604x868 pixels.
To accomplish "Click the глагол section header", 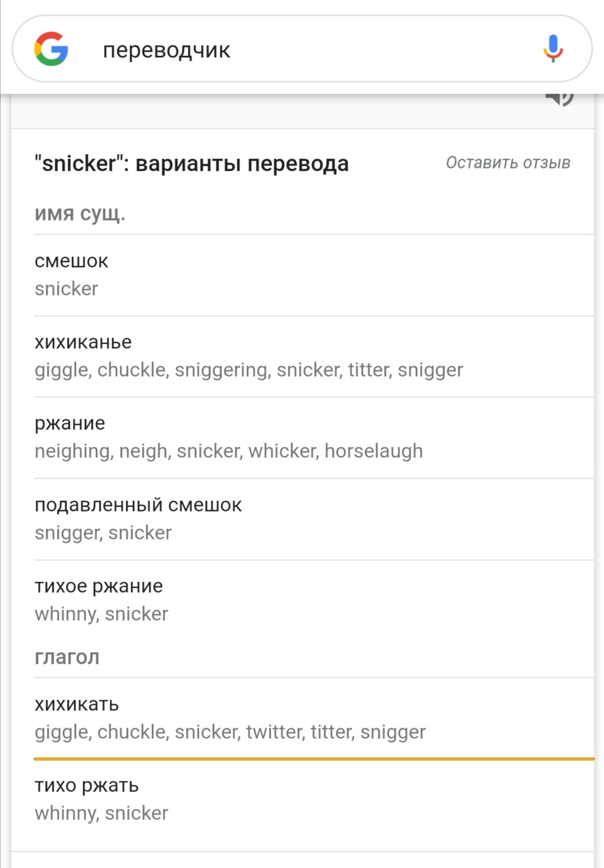I will pyautogui.click(x=67, y=657).
